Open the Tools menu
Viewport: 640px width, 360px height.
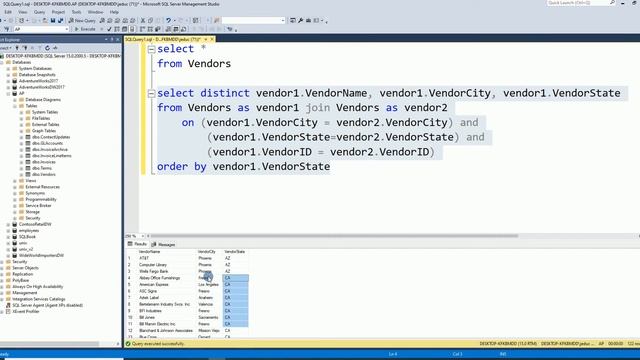point(76,12)
